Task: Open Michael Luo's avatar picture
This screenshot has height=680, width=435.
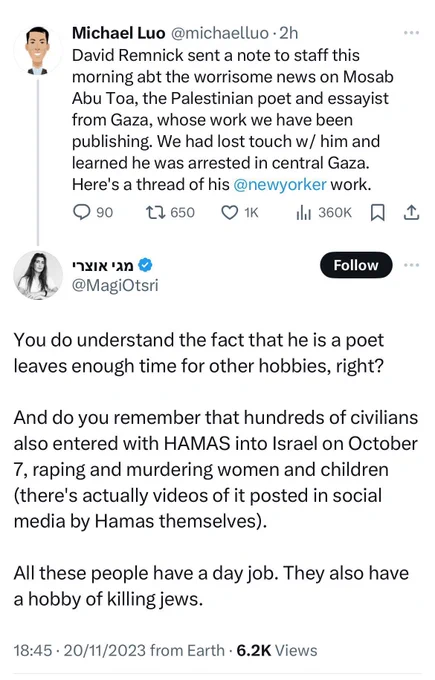Action: pos(38,51)
